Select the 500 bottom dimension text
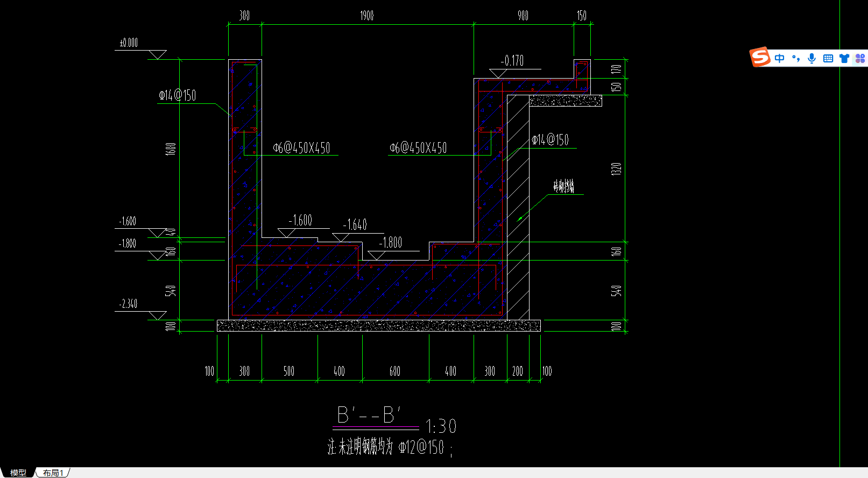Screen dimensions: 868x478 (x=289, y=371)
